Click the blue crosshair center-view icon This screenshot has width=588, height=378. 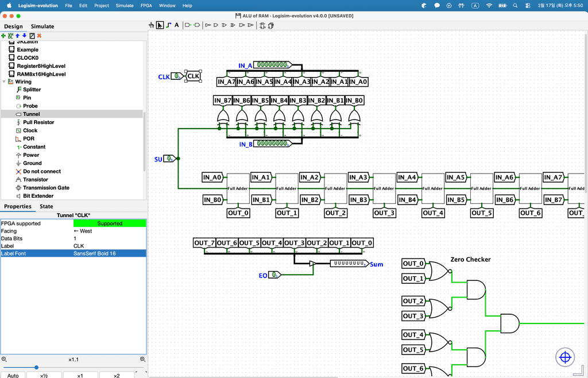565,357
